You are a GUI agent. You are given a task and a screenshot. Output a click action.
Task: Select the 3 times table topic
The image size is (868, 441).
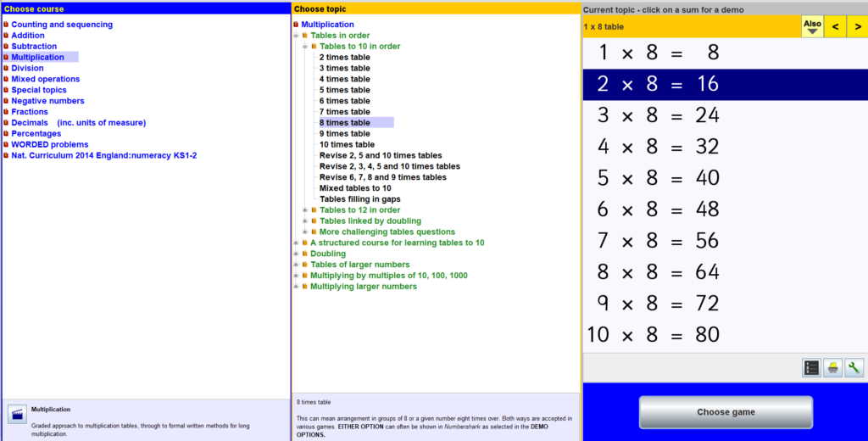344,68
